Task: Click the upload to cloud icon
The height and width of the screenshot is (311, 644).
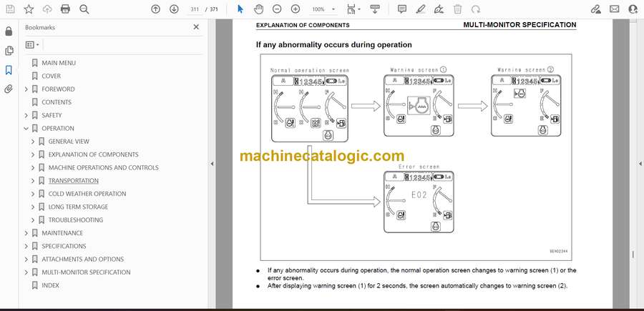Action: click(47, 9)
